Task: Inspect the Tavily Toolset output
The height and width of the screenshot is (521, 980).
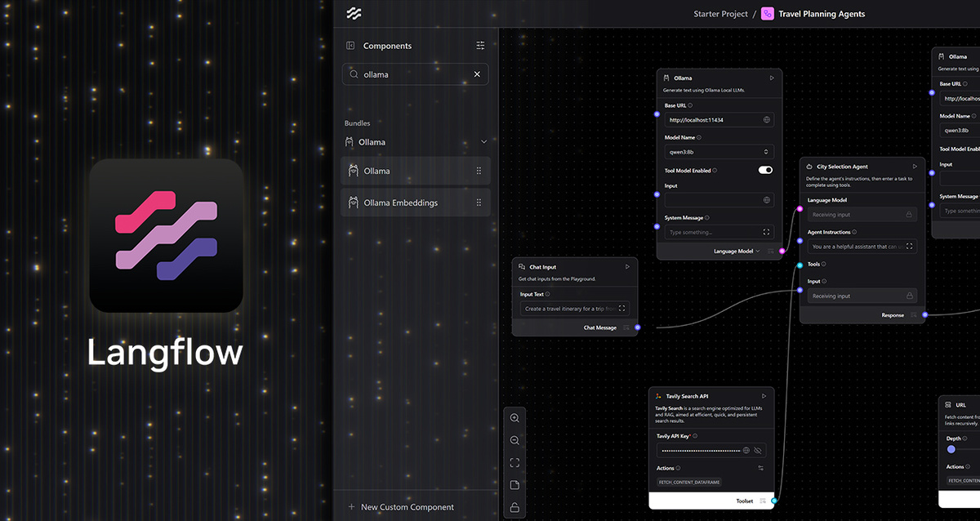Action: pos(763,501)
